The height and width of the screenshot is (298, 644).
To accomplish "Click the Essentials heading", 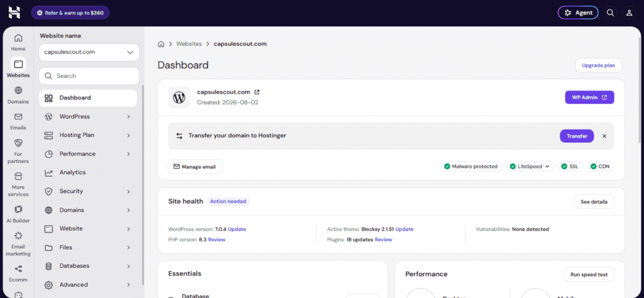I will [185, 273].
